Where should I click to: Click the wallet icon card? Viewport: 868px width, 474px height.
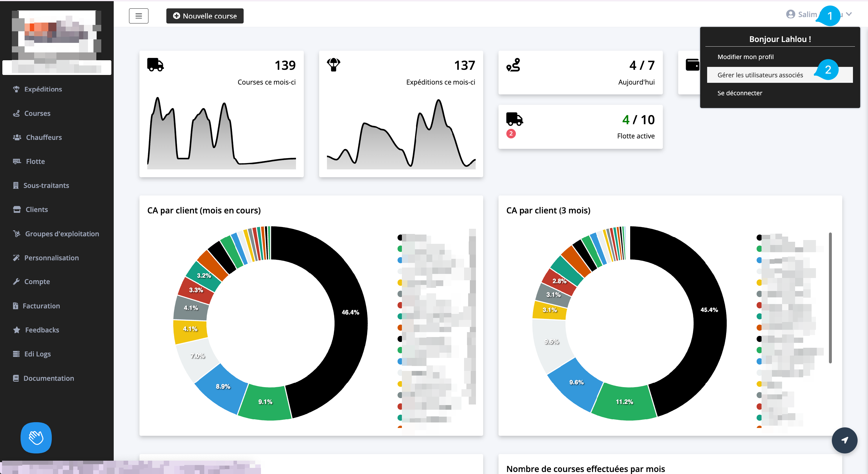692,64
